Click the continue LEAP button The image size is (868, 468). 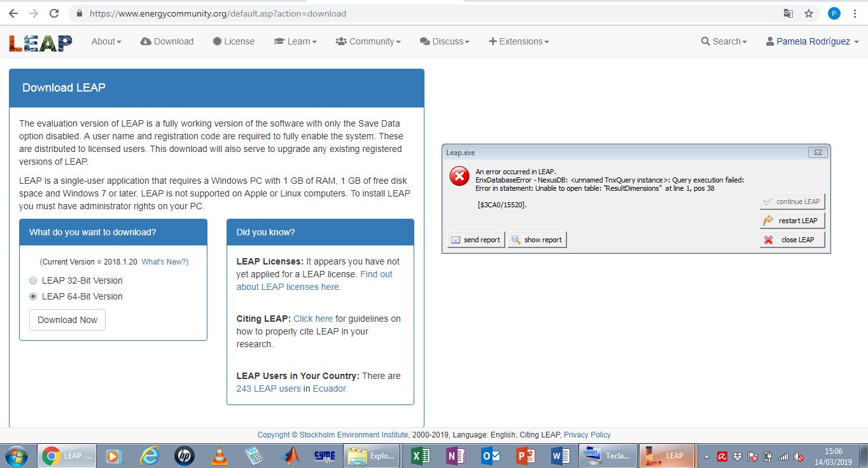pos(792,202)
